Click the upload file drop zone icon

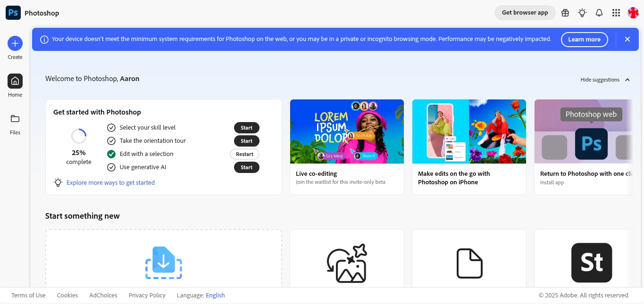click(164, 263)
